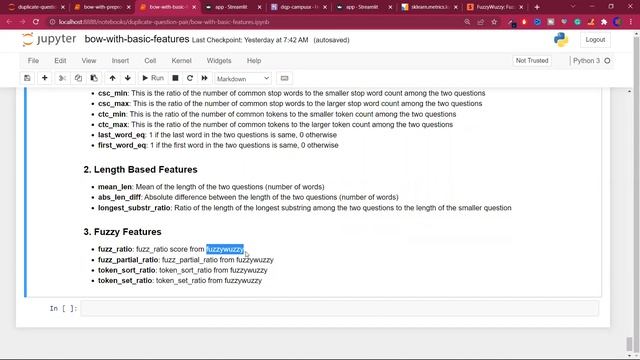Open the command palette keyboard icon
The image size is (640, 360).
pyautogui.click(x=284, y=78)
